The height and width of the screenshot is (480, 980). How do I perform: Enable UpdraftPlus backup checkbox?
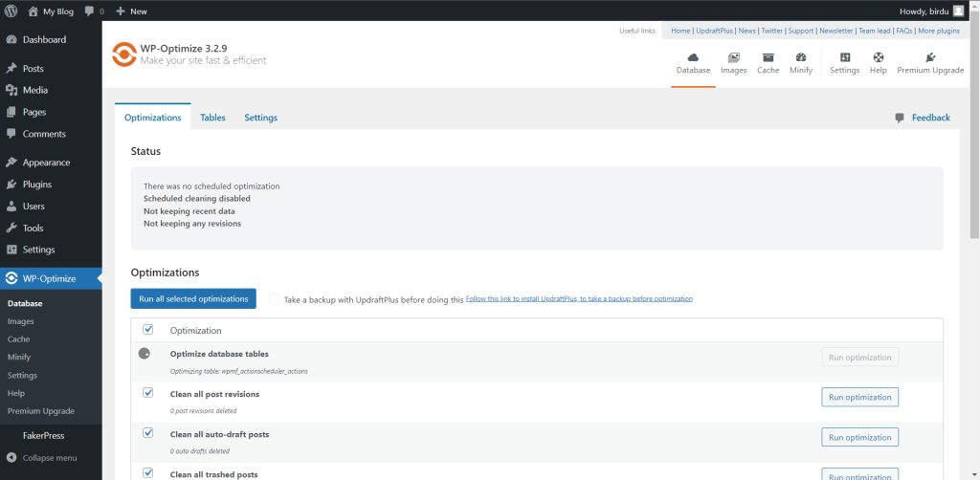point(274,299)
